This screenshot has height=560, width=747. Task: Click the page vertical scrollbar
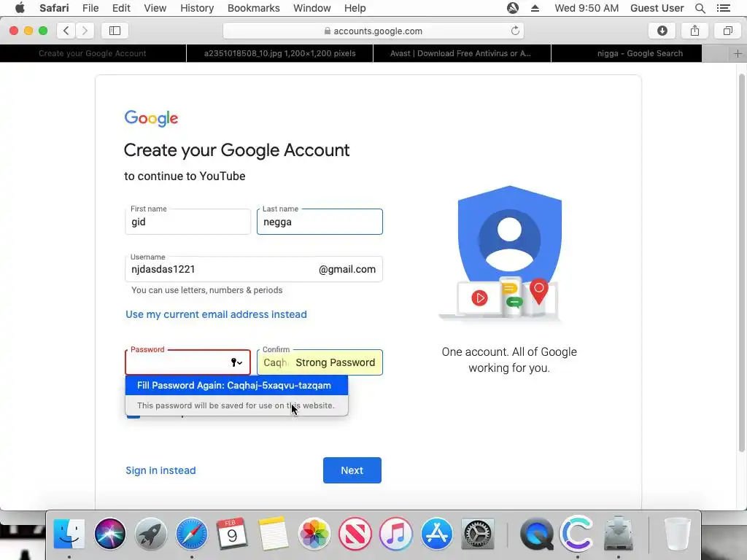742,262
